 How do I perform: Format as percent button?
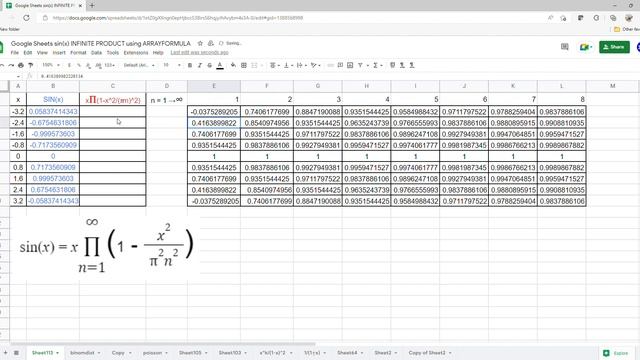tap(79, 65)
